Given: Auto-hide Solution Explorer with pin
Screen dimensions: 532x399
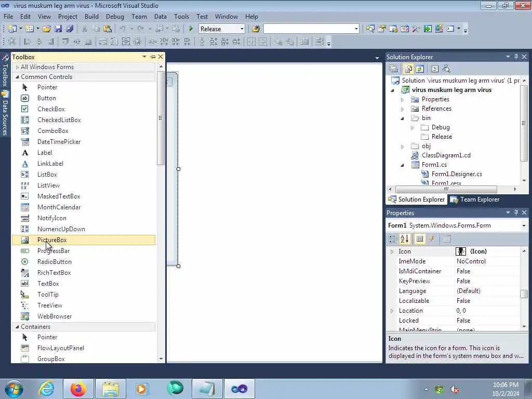Looking at the screenshot, I should (x=516, y=57).
